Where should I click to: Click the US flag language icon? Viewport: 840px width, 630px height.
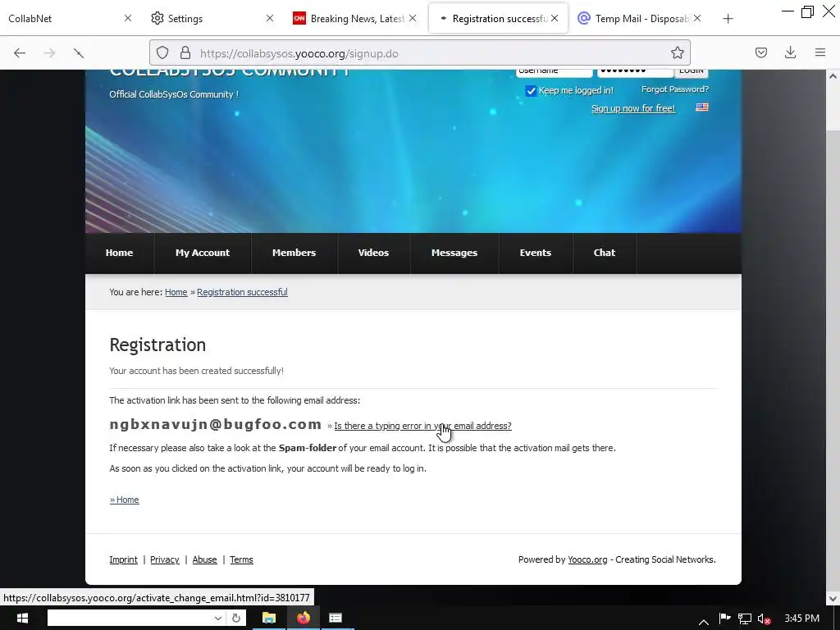702,107
